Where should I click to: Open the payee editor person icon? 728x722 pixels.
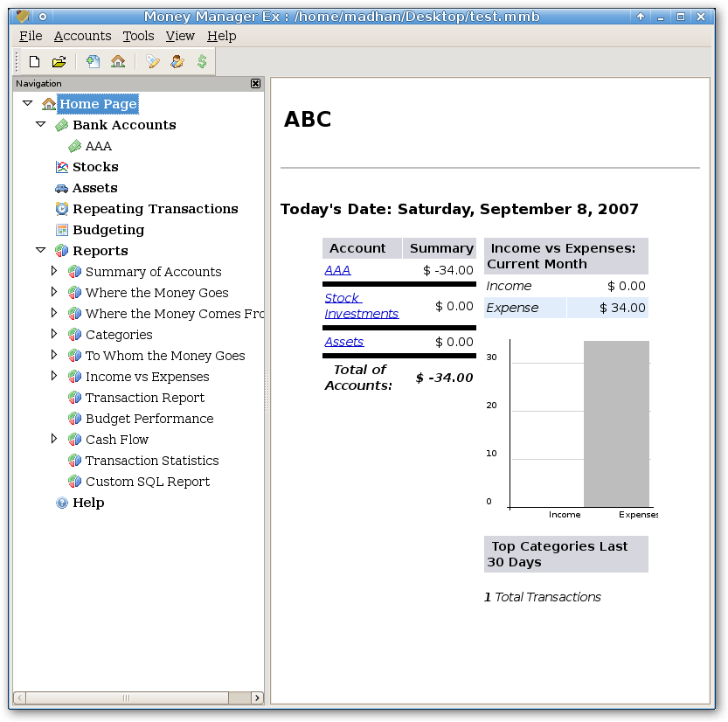pyautogui.click(x=177, y=61)
